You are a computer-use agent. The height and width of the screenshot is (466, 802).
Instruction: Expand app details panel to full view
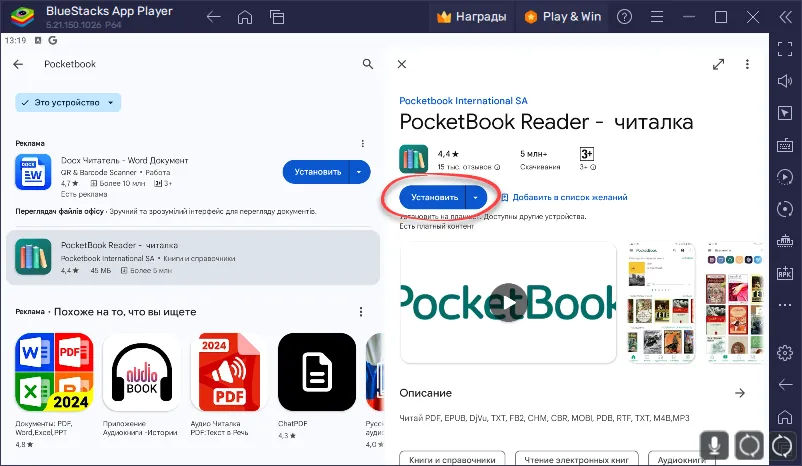(719, 64)
